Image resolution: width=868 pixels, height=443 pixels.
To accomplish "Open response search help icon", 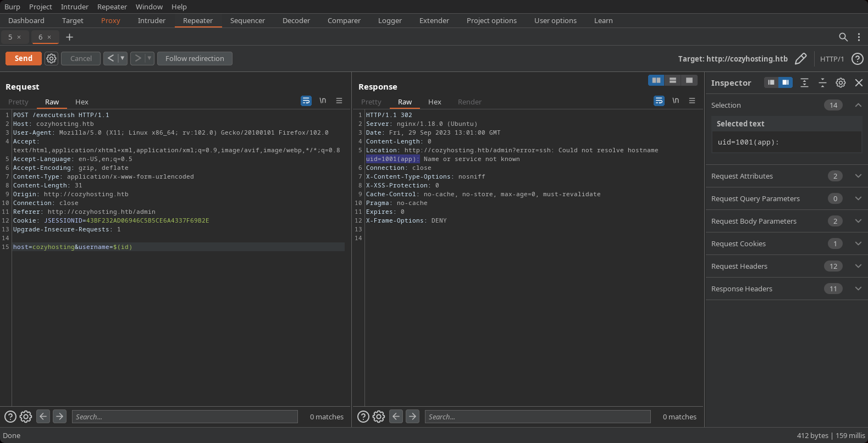I will 363,417.
